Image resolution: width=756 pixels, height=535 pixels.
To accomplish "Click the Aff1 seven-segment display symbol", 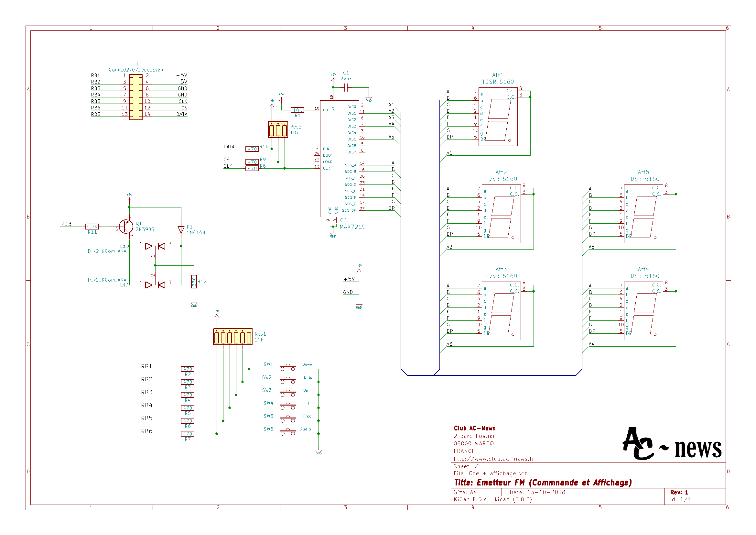I will click(x=498, y=117).
